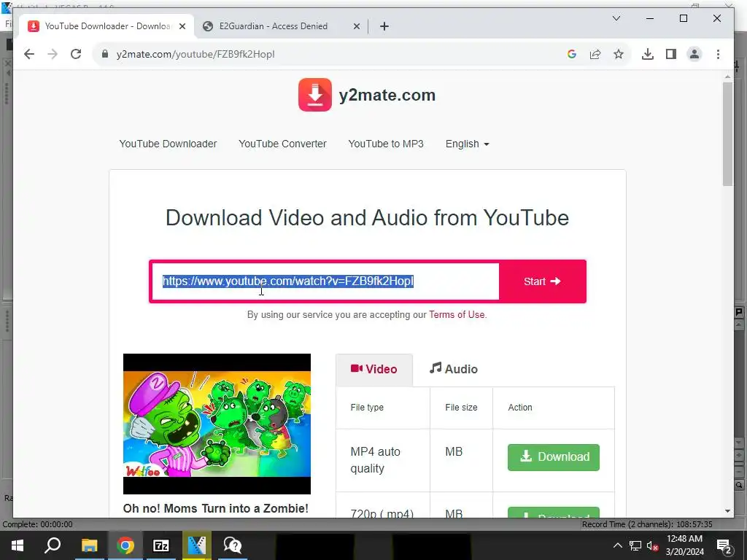Viewport: 747px width, 560px height.
Task: Open the YouTube Converter nav link
Action: pyautogui.click(x=282, y=144)
